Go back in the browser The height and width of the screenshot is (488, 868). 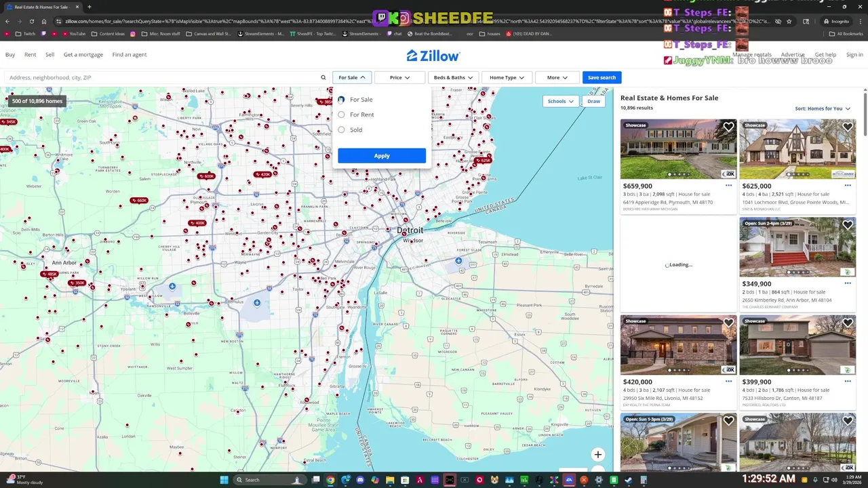coord(7,21)
